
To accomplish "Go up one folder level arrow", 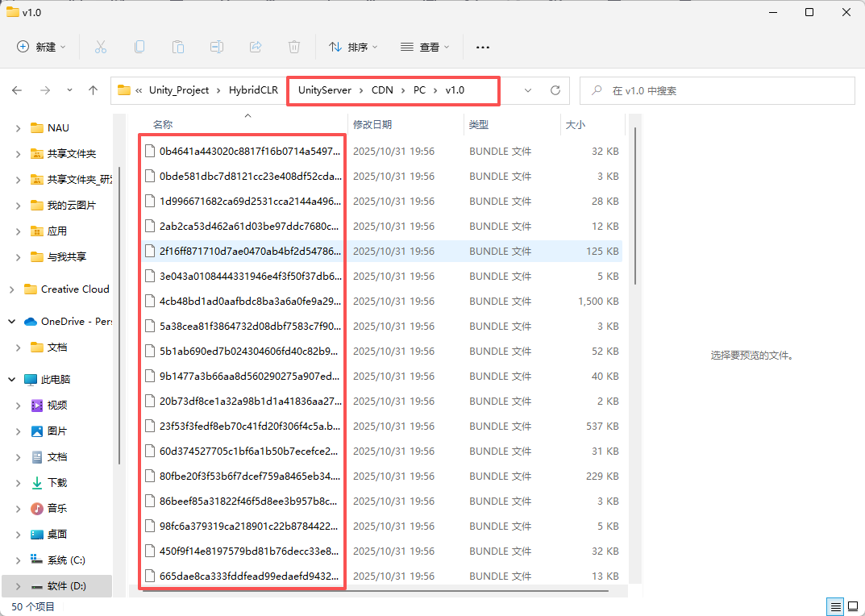I will click(x=94, y=90).
